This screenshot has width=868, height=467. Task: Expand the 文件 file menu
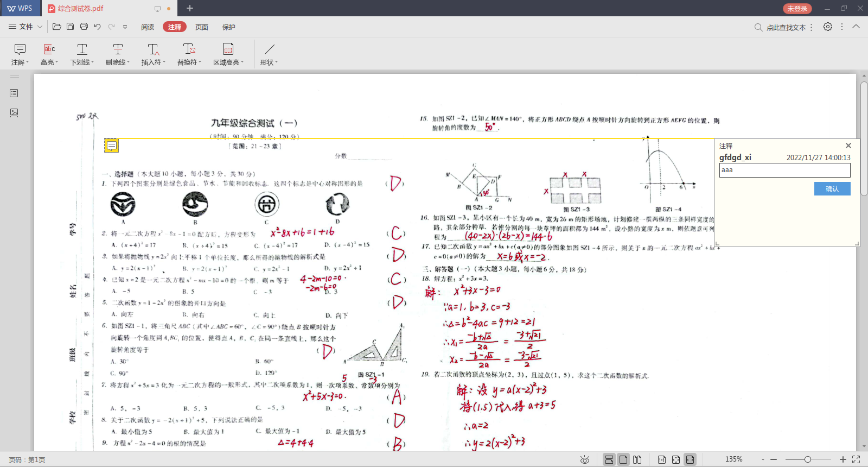(x=25, y=27)
